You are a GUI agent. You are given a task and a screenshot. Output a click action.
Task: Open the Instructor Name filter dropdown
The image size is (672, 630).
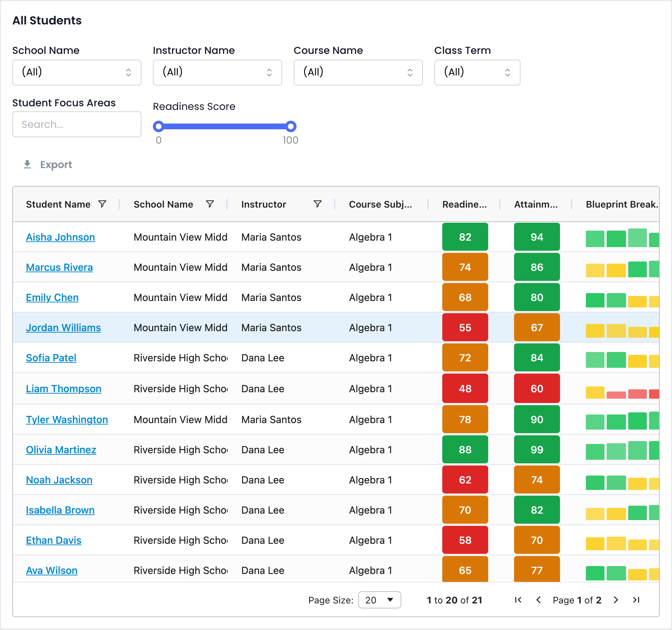click(218, 73)
